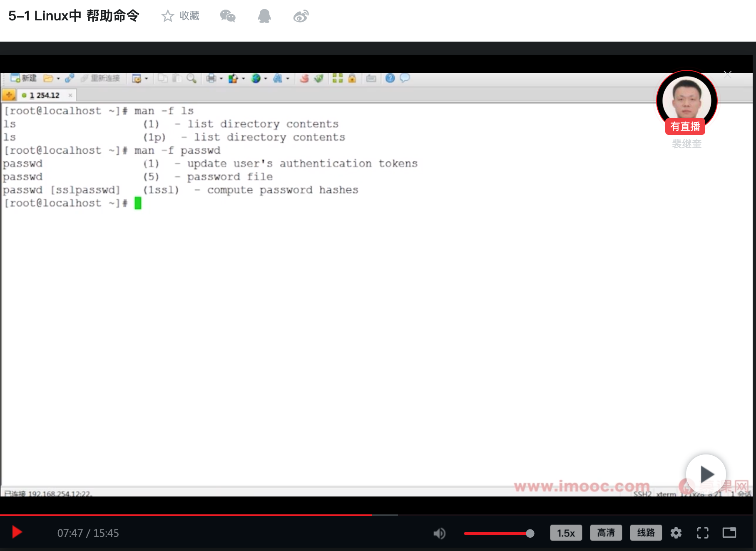Click the color scheme toolbar icon
This screenshot has width=756, height=551.
coord(233,78)
